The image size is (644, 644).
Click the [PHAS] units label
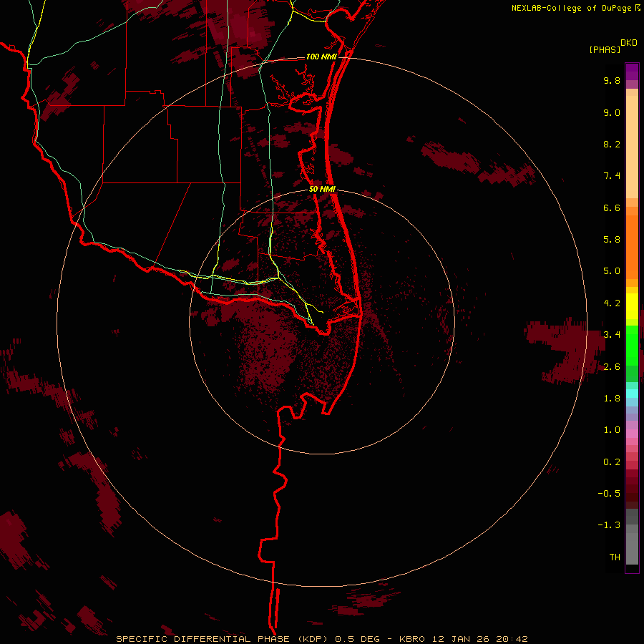pyautogui.click(x=605, y=49)
